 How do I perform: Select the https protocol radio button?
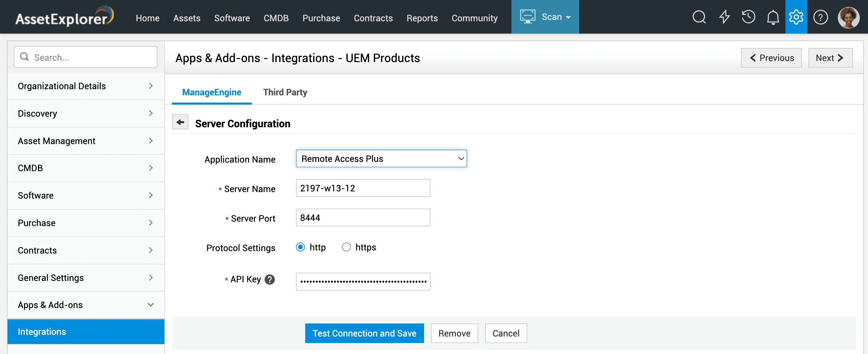click(346, 247)
